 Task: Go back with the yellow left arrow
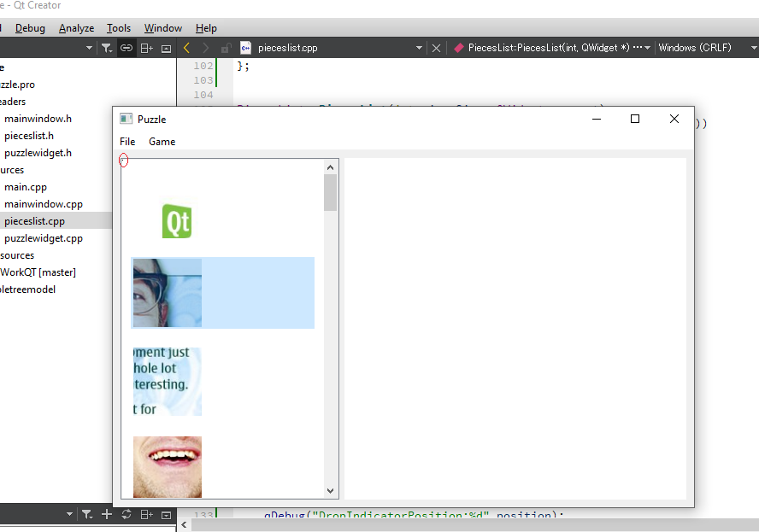coord(187,48)
